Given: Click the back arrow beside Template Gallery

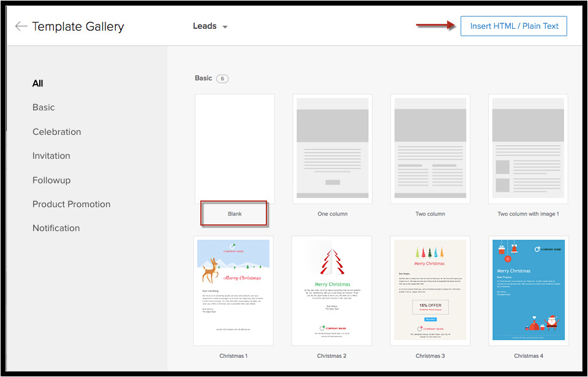Looking at the screenshot, I should click(21, 26).
